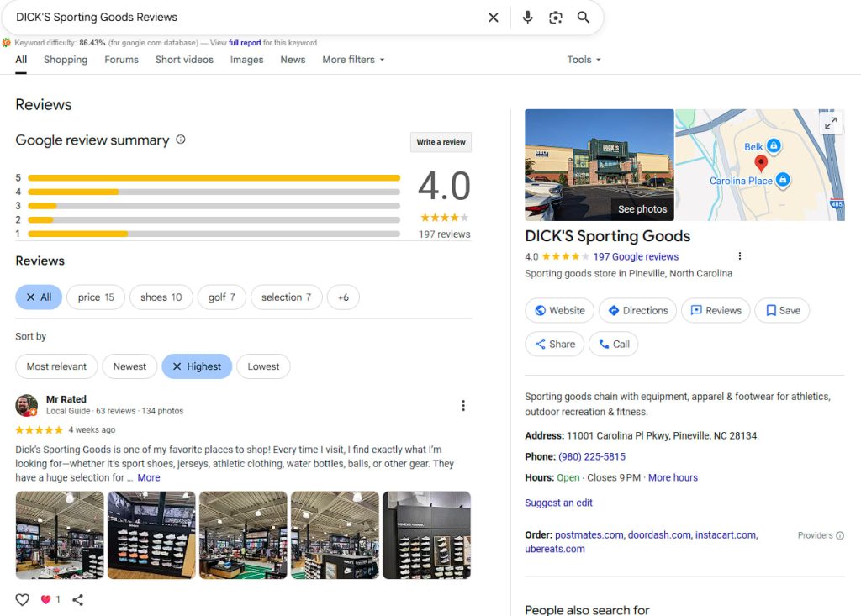Click the 5-star rating bar
Viewport: 861px width, 616px height.
point(214,178)
